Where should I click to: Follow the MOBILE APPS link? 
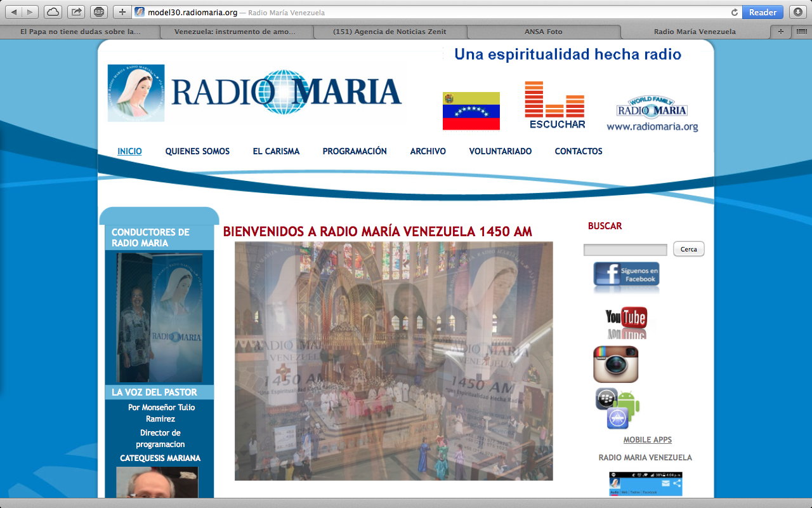click(x=647, y=439)
